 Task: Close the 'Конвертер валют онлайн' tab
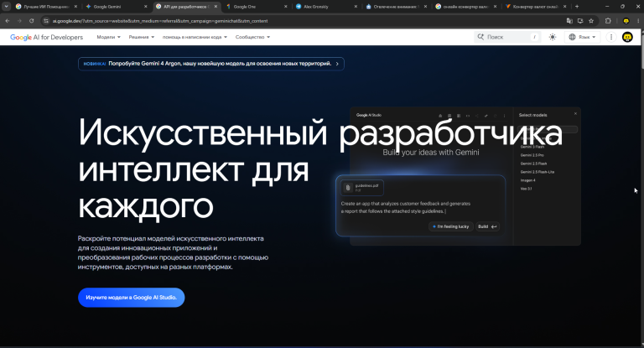pyautogui.click(x=565, y=7)
